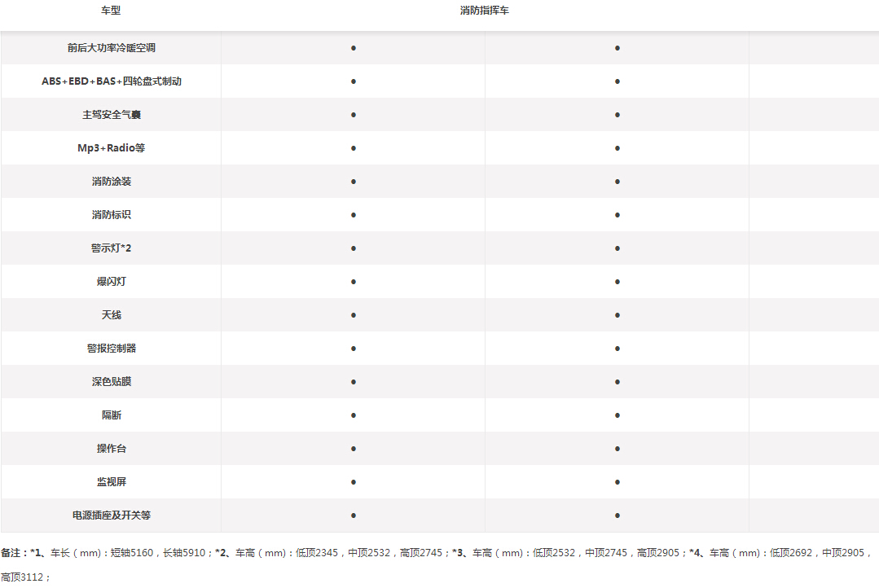The image size is (879, 588).
Task: Click the 消防指挥车 header label
Action: (x=485, y=10)
